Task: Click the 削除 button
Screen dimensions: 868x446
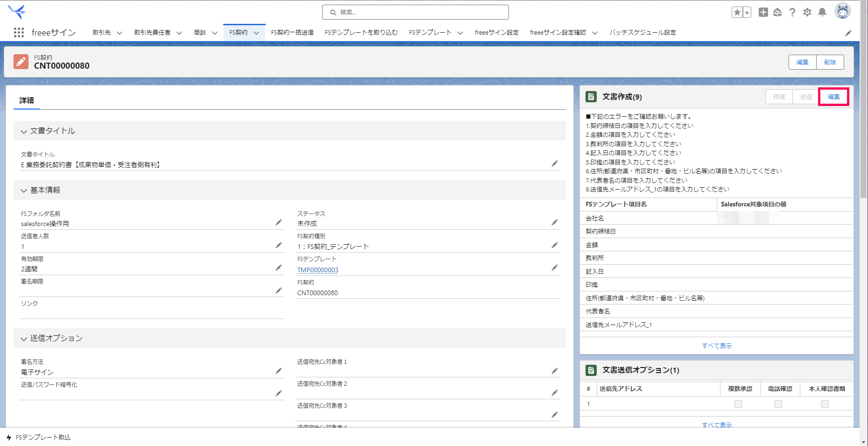Action: (x=830, y=62)
